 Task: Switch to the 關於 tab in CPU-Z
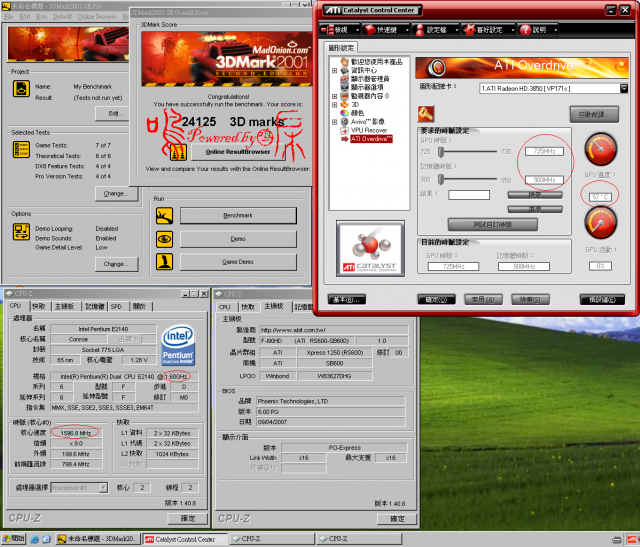point(139,306)
